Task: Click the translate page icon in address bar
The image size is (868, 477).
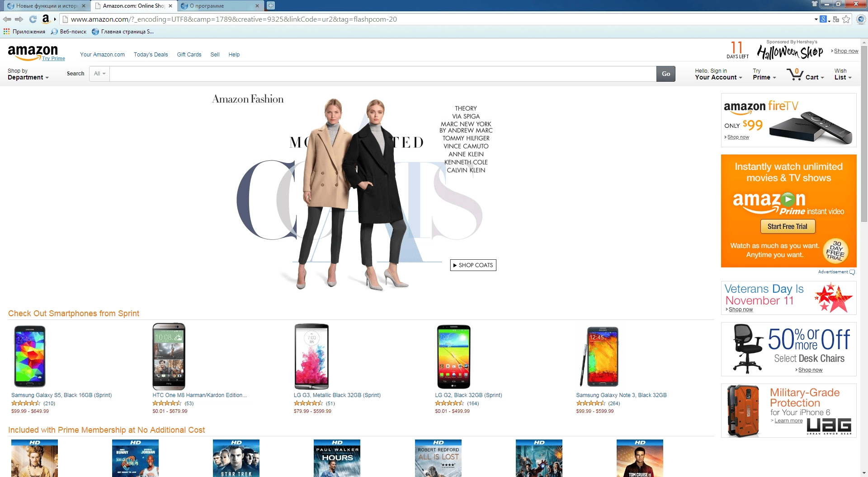Action: (836, 19)
